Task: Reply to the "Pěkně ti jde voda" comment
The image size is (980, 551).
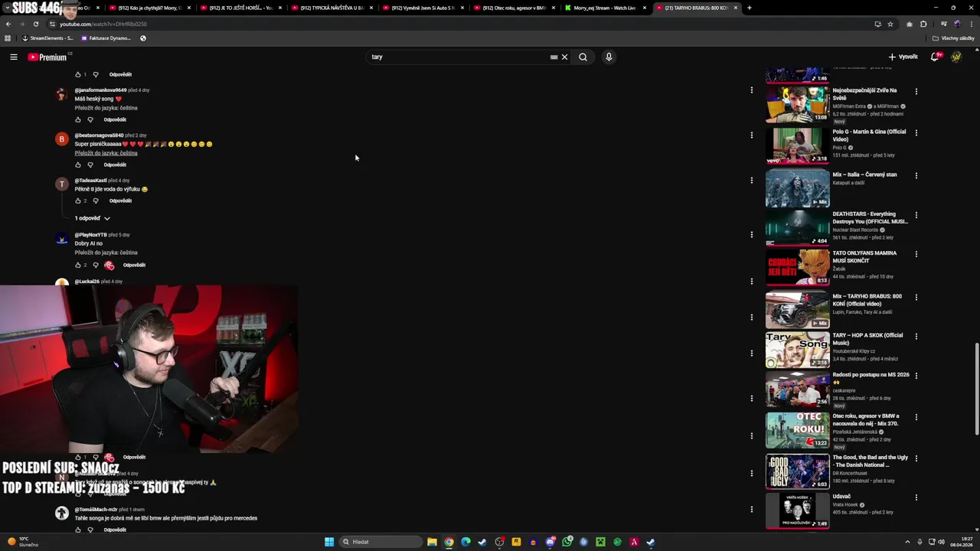Action: point(120,201)
